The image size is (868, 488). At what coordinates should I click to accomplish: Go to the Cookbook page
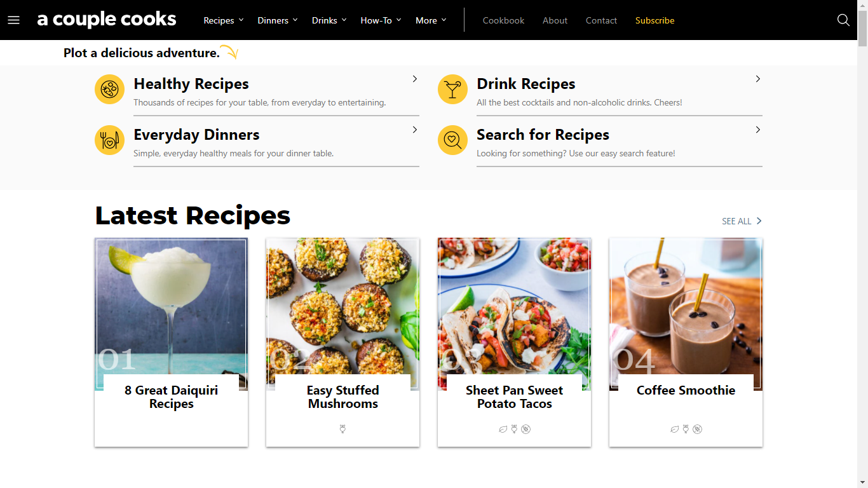click(x=503, y=20)
